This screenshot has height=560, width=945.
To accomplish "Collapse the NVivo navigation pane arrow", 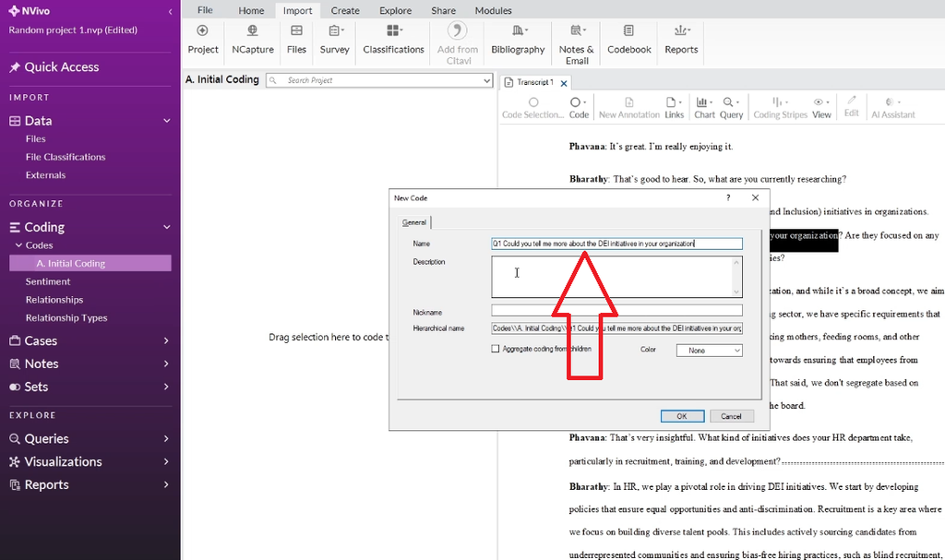I will (x=170, y=11).
